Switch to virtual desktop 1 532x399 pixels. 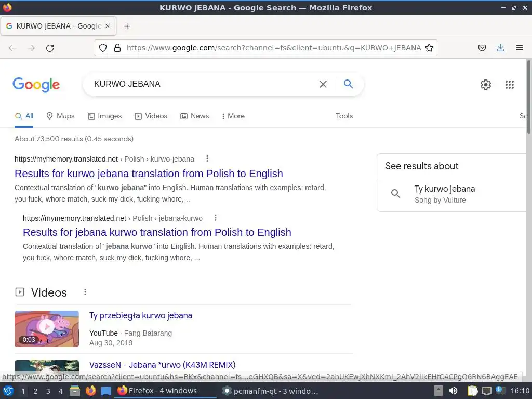coord(23,391)
